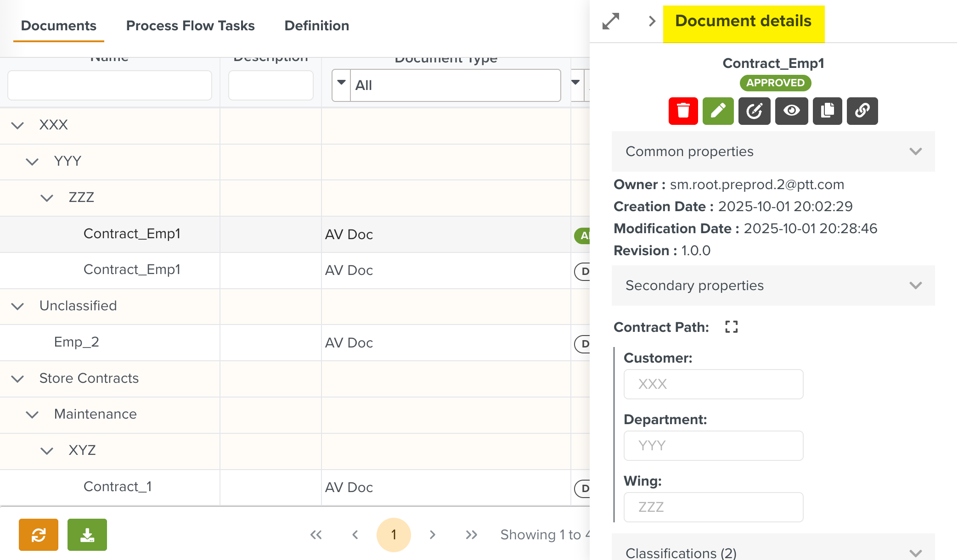Click the copy document icon
958x560 pixels.
(x=827, y=111)
